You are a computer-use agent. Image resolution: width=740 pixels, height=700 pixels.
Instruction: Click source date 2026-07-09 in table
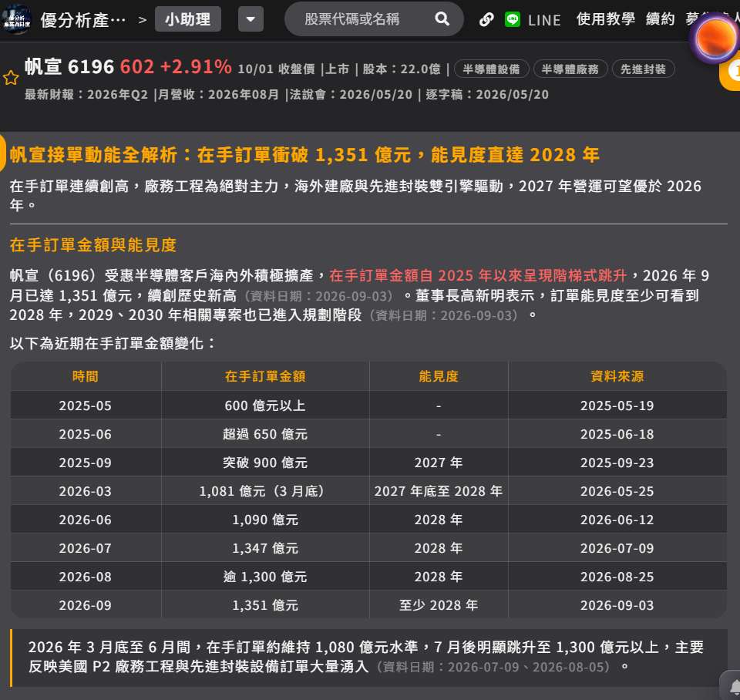(617, 548)
